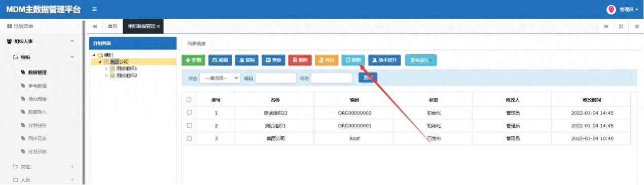Click the orange 导出 button
Viewport: 644px width, 185px height.
coord(327,60)
